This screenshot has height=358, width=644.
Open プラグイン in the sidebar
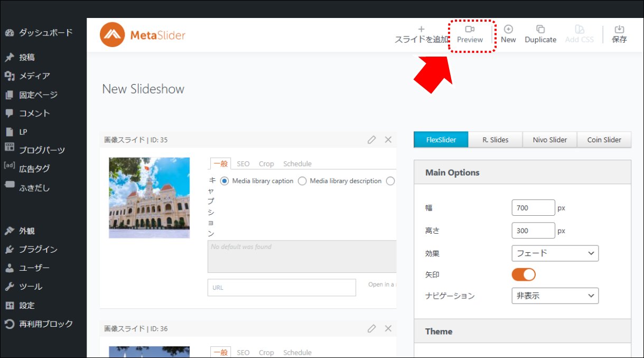(x=38, y=250)
